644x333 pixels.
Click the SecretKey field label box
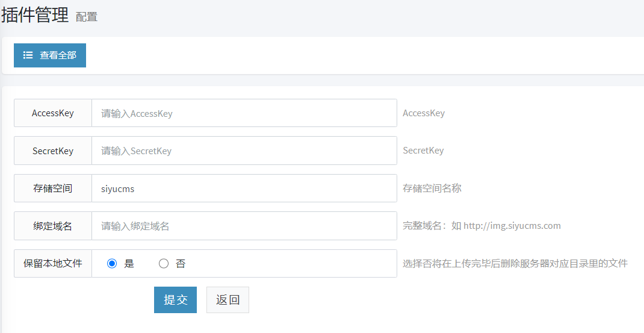pos(53,151)
